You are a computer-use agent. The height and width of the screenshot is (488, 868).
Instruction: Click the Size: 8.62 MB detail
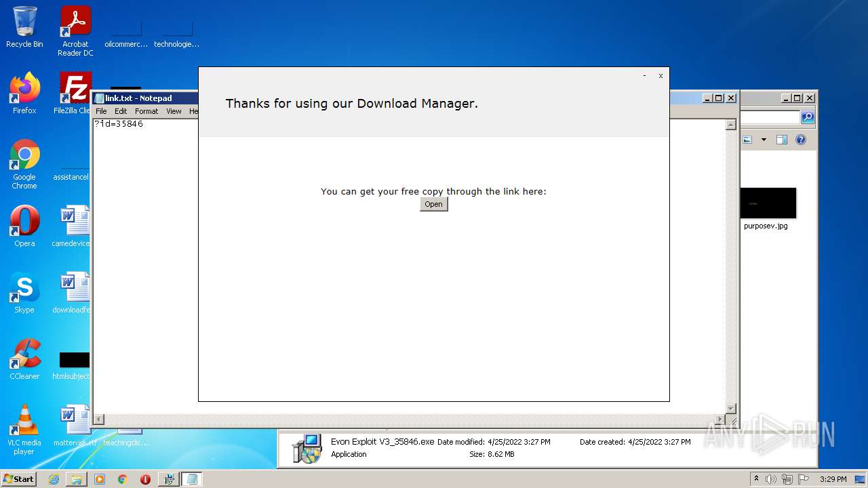pyautogui.click(x=492, y=454)
